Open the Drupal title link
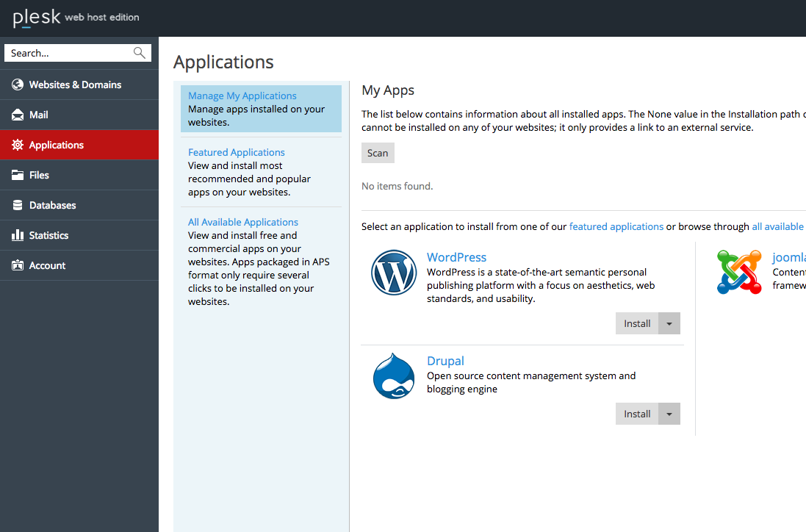This screenshot has height=532, width=806. coord(445,361)
